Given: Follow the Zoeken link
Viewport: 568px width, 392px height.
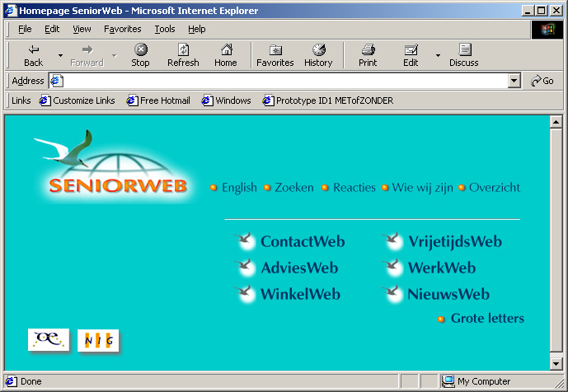Looking at the screenshot, I should pos(294,188).
